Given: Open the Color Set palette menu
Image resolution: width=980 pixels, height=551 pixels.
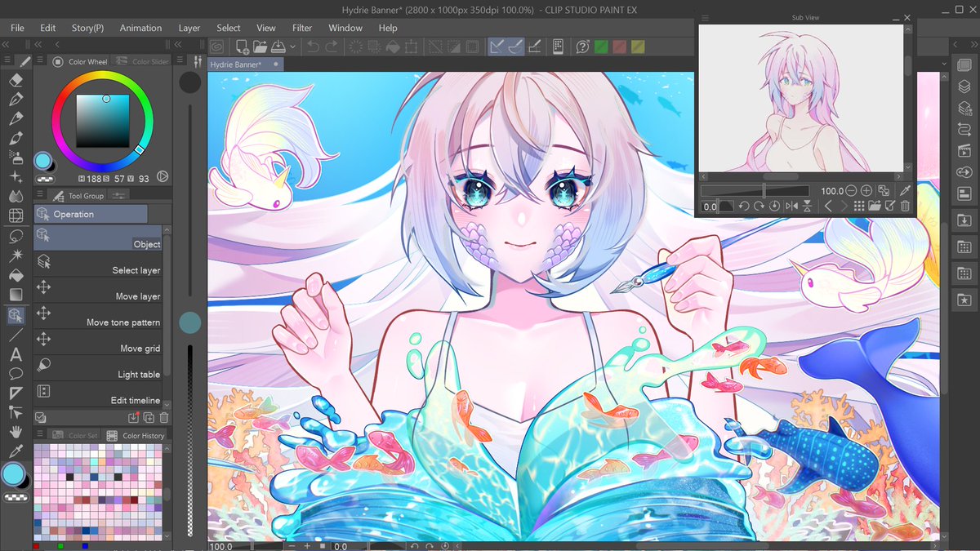Looking at the screenshot, I should (x=41, y=435).
